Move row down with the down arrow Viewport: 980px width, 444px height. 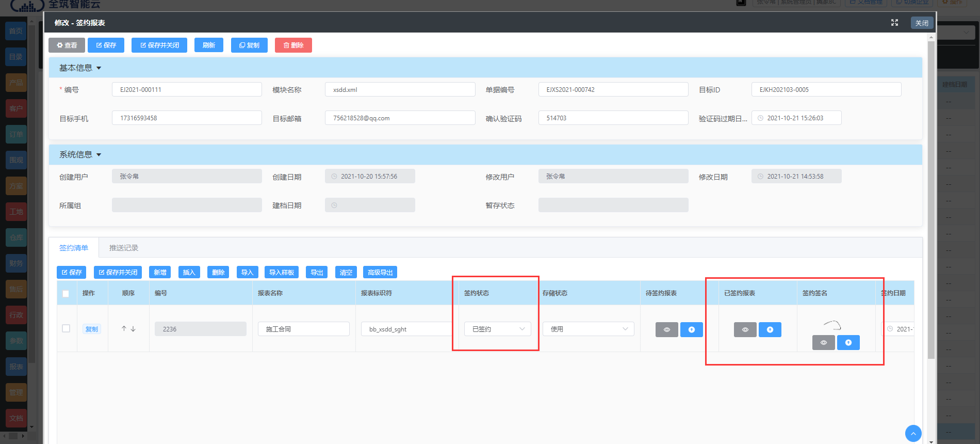point(133,329)
